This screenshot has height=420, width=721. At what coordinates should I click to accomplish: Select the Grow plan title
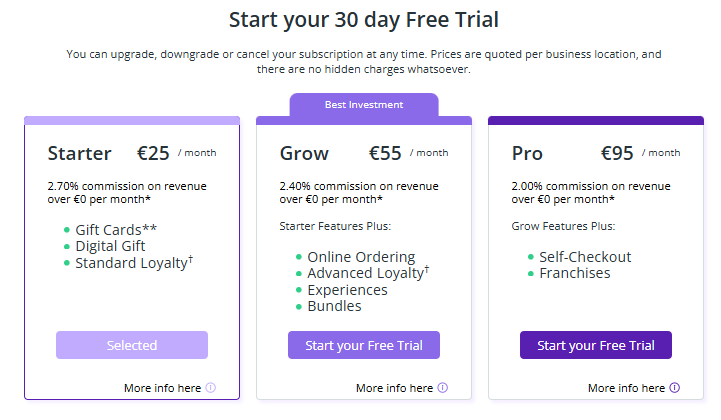[x=305, y=154]
